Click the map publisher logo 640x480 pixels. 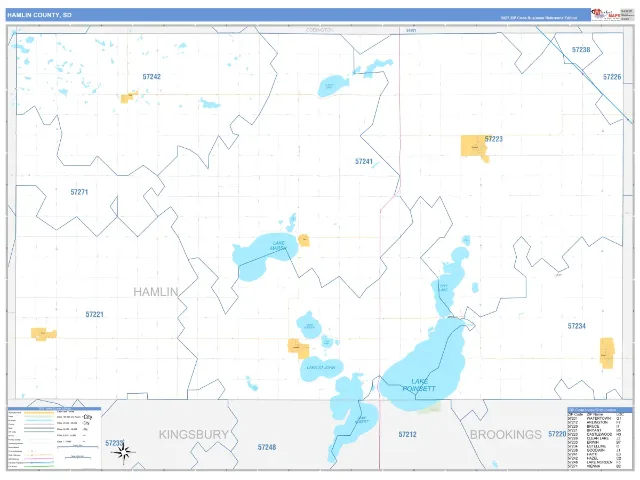click(x=606, y=15)
